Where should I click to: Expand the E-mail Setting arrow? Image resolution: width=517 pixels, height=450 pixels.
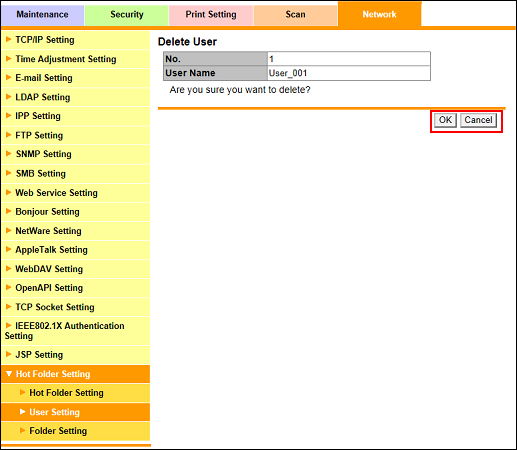(x=9, y=78)
